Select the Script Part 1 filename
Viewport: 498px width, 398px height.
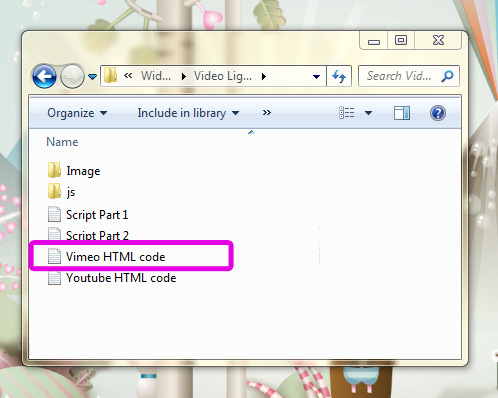(x=97, y=215)
